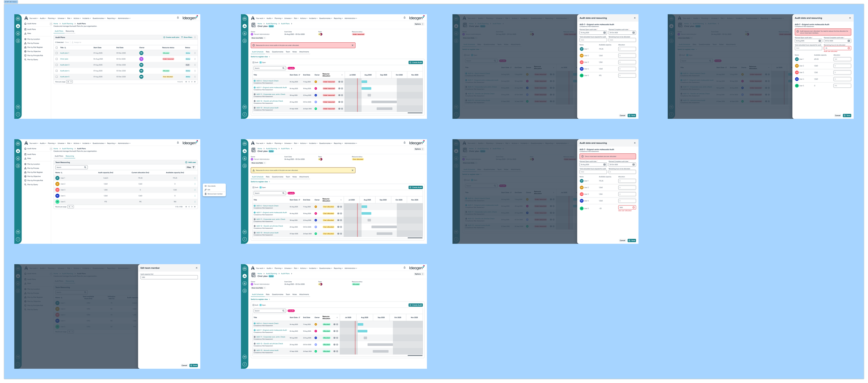The width and height of the screenshot is (868, 383).
Task: Click the Show filters funnel icon
Action: point(182,37)
